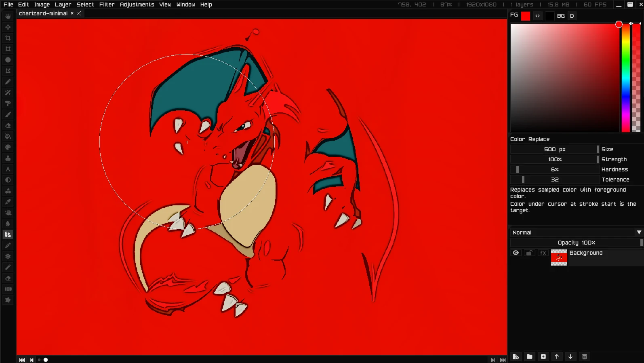Open the Help menu

206,4
